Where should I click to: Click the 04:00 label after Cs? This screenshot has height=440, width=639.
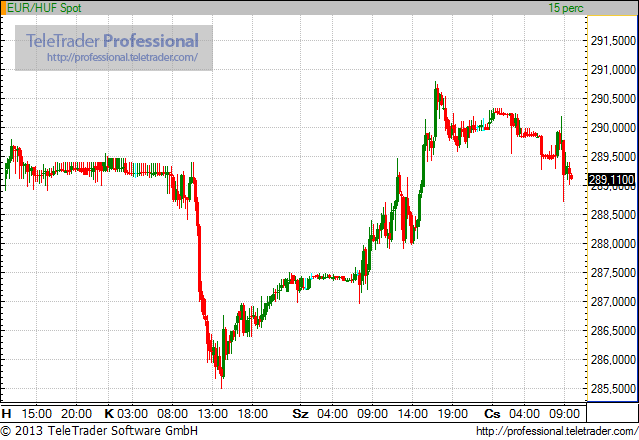pos(524,414)
